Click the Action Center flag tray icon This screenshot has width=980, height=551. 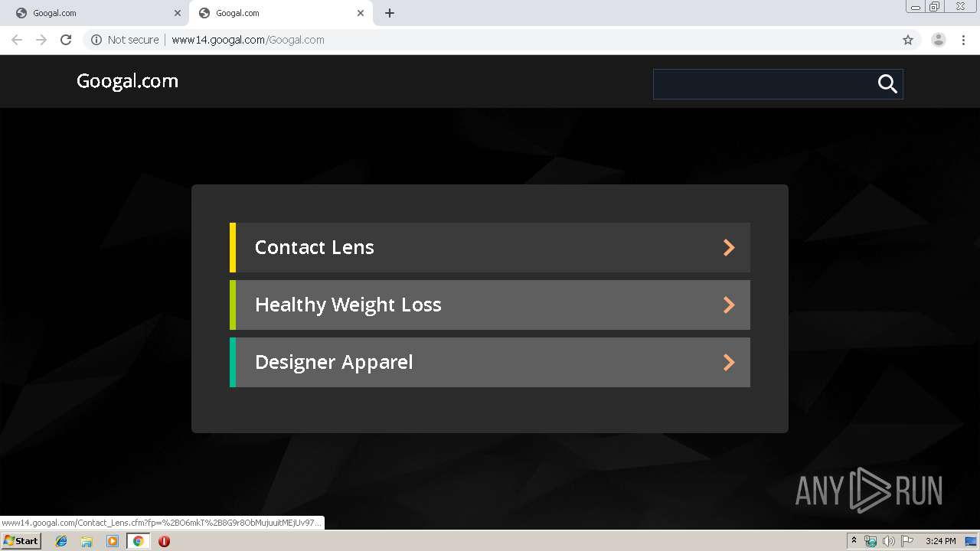pyautogui.click(x=907, y=541)
